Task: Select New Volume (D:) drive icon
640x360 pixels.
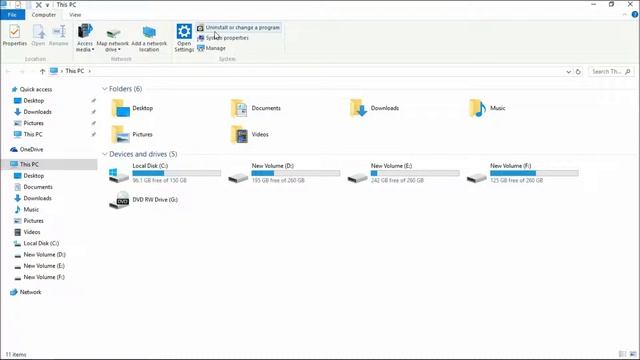Action: click(x=238, y=178)
